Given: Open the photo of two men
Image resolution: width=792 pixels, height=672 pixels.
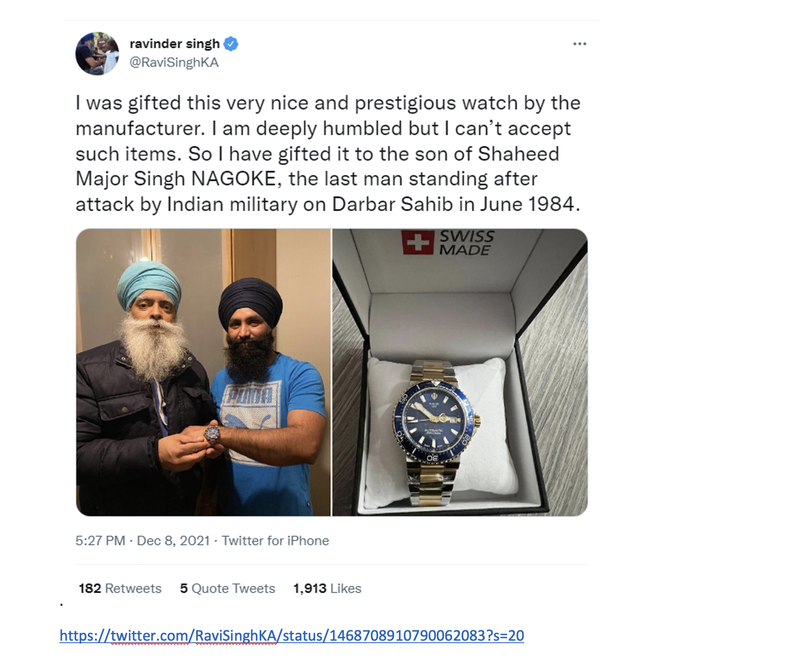Looking at the screenshot, I should tap(203, 372).
